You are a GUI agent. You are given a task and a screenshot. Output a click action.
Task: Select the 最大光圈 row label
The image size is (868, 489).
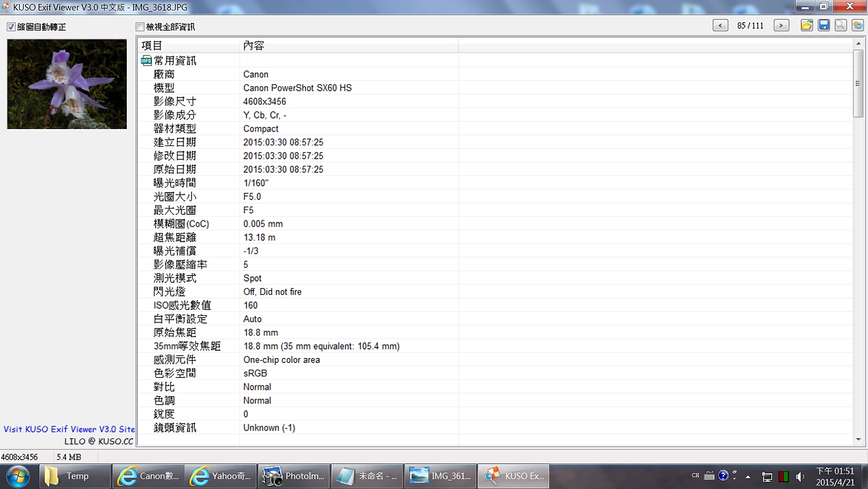coord(175,211)
